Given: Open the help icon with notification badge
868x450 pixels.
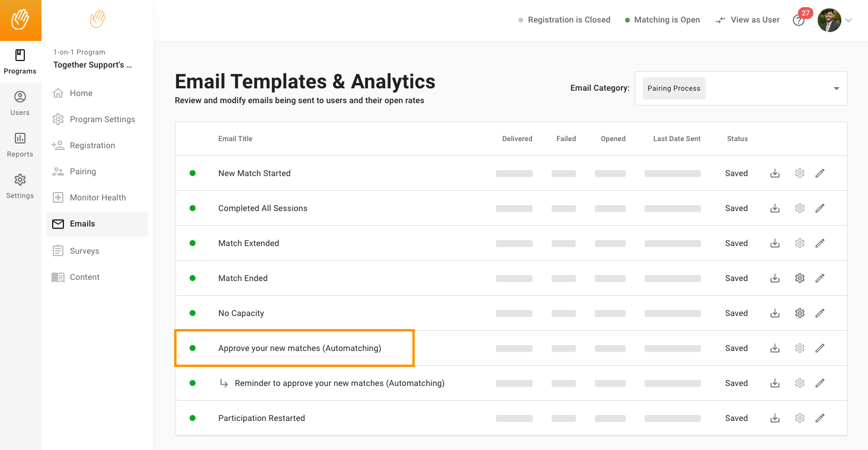Looking at the screenshot, I should (x=798, y=20).
